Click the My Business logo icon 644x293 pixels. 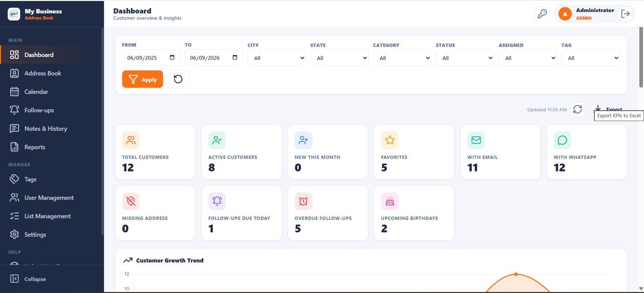[x=14, y=14]
